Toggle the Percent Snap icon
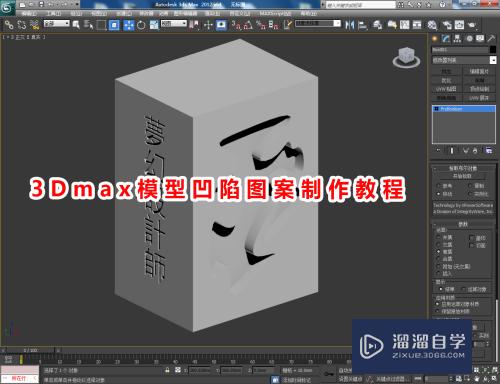The height and width of the screenshot is (384, 500). point(261,25)
